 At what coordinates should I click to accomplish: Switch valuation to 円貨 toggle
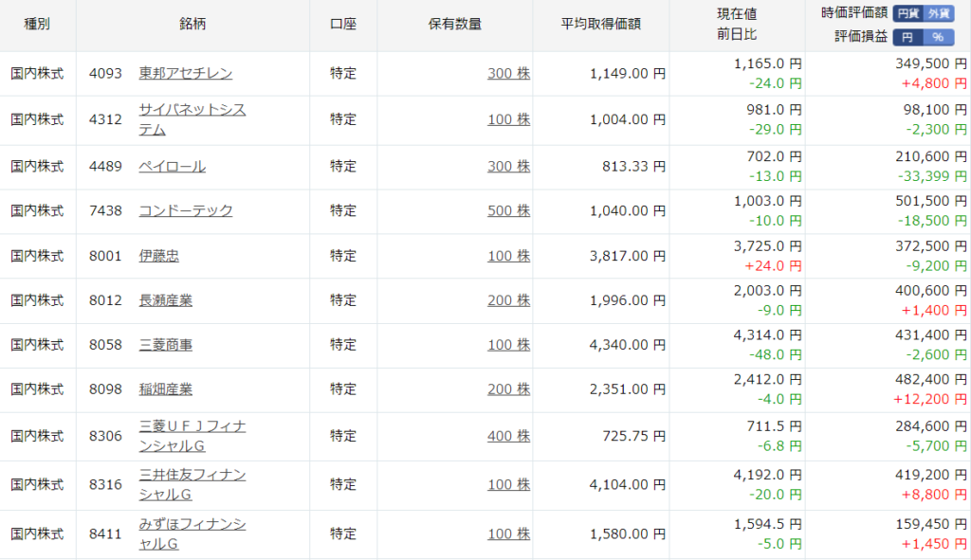click(907, 13)
